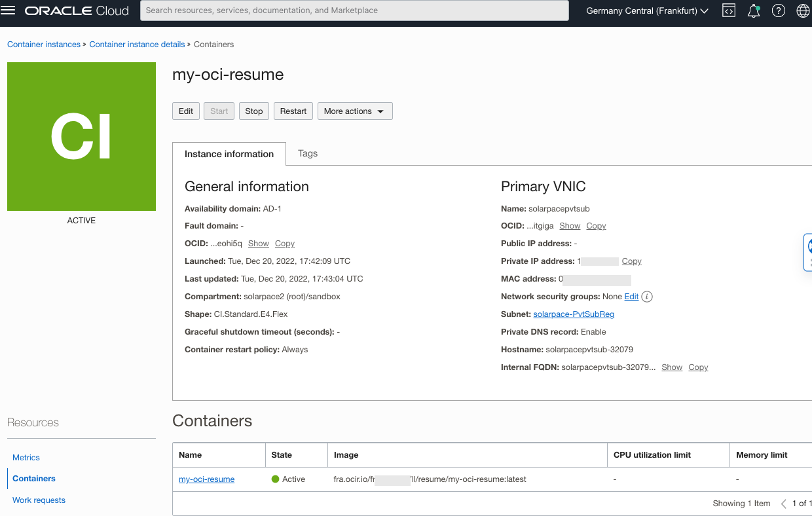The height and width of the screenshot is (516, 812).
Task: Click the Edit button
Action: point(186,111)
